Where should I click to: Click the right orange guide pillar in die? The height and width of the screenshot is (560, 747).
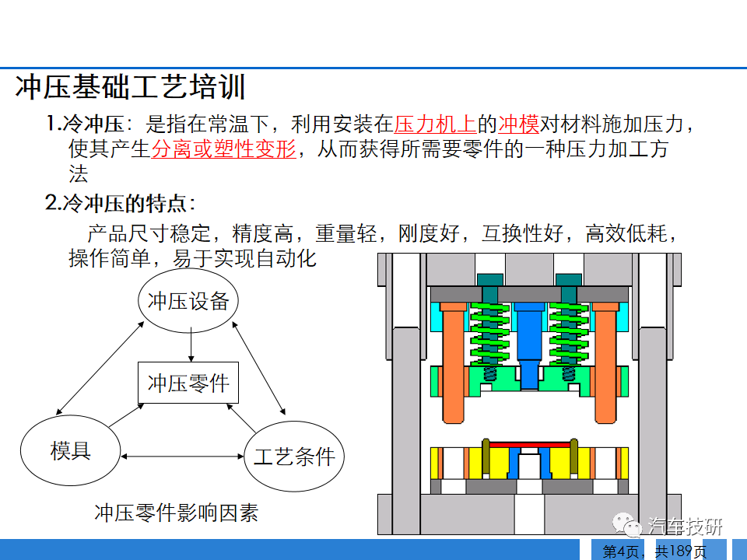[605, 363]
